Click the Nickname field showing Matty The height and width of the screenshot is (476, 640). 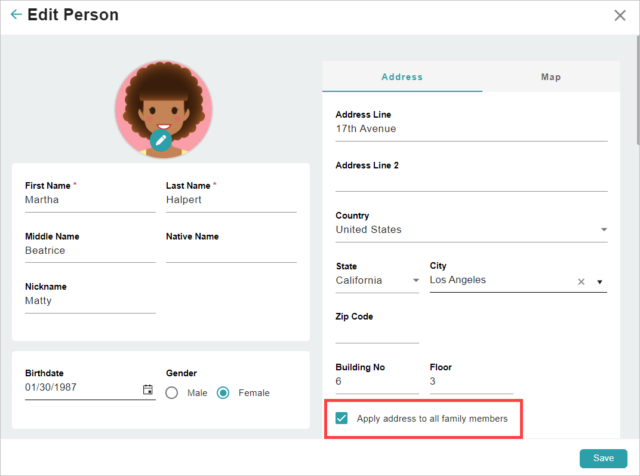pyautogui.click(x=90, y=301)
